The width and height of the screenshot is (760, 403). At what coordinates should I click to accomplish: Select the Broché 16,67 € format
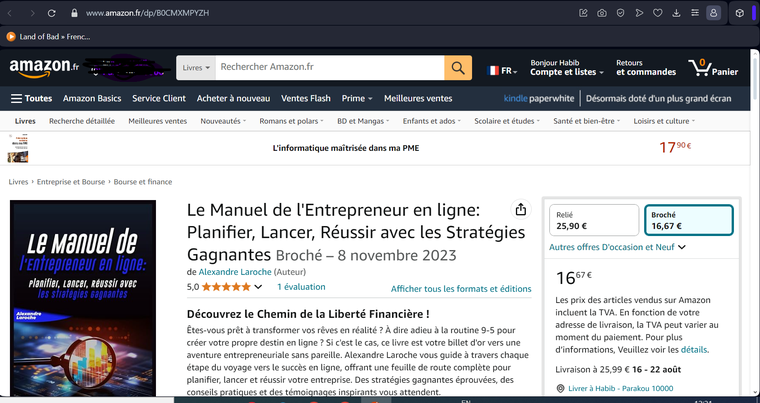[x=689, y=220]
